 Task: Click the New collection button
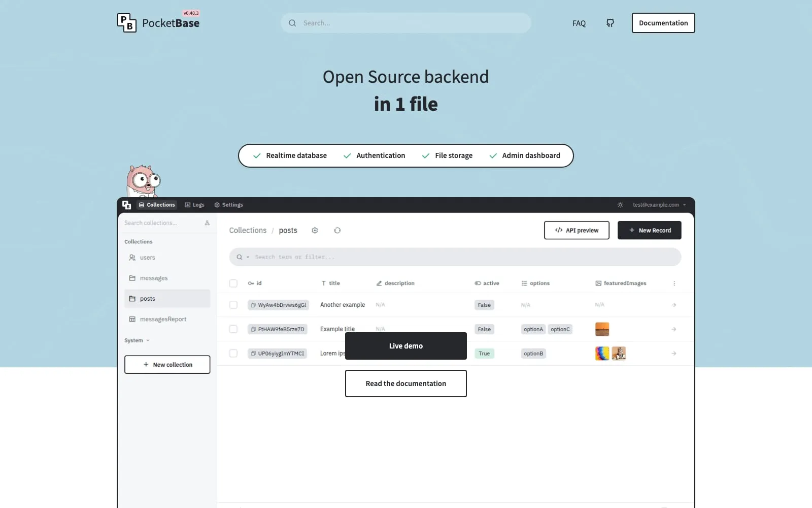[167, 365]
